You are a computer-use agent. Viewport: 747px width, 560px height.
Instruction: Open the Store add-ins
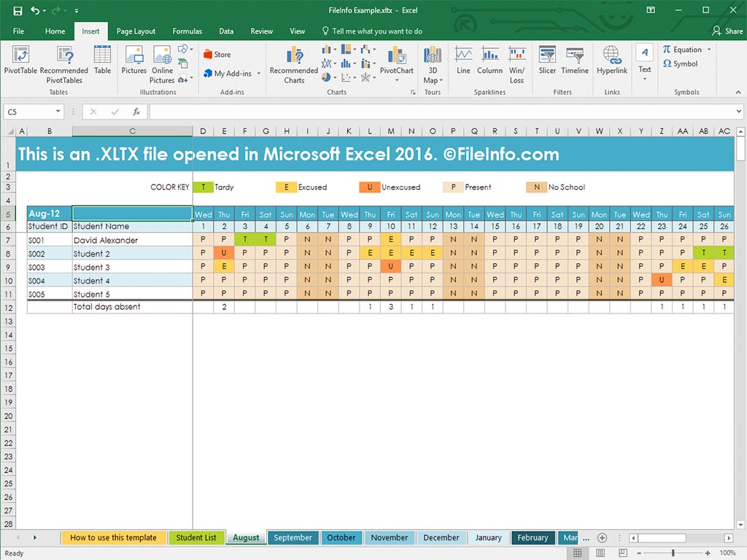click(217, 54)
